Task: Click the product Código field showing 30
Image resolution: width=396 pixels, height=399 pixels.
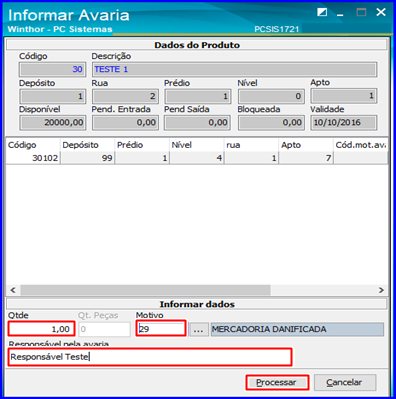Action: (x=52, y=69)
